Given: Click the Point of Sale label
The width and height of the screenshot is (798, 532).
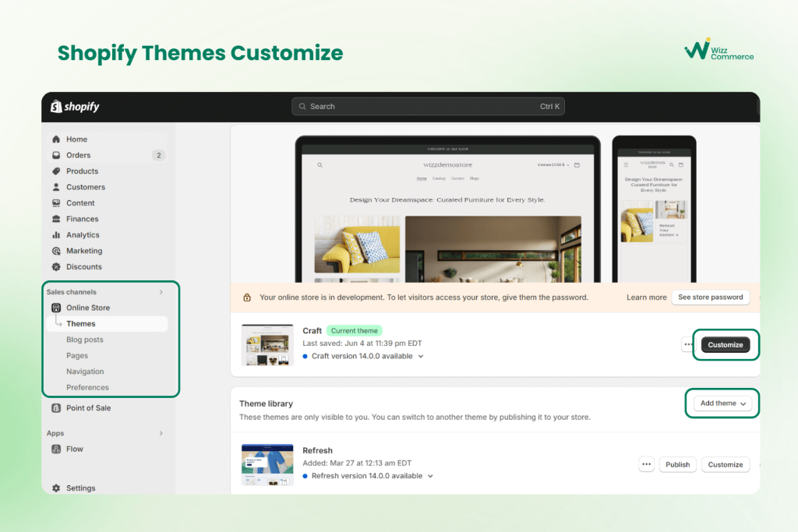Looking at the screenshot, I should pos(89,408).
